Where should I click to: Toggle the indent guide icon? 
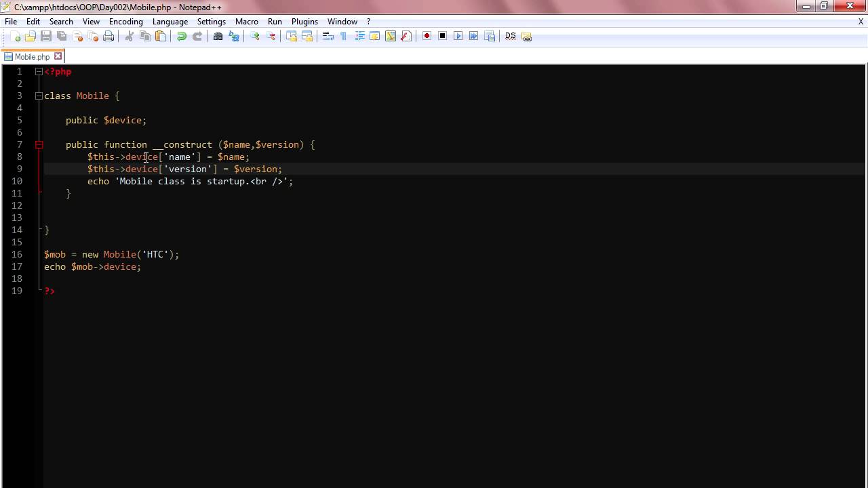[x=359, y=37]
